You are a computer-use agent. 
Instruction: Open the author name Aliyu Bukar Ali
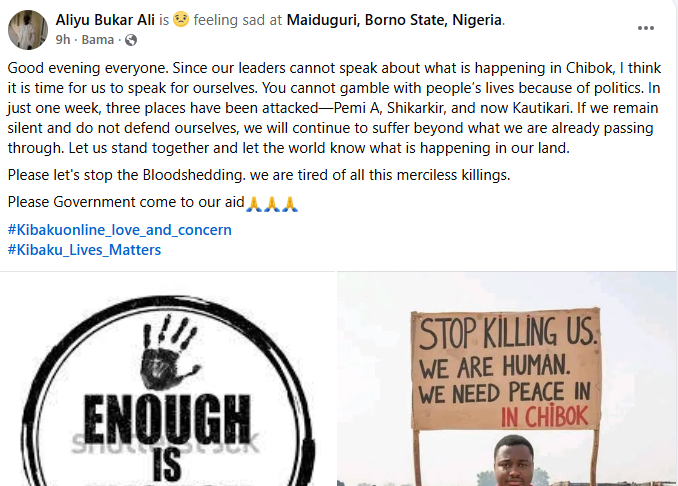click(x=105, y=20)
